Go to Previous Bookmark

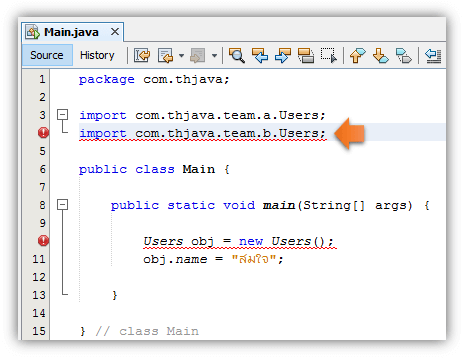coord(358,55)
